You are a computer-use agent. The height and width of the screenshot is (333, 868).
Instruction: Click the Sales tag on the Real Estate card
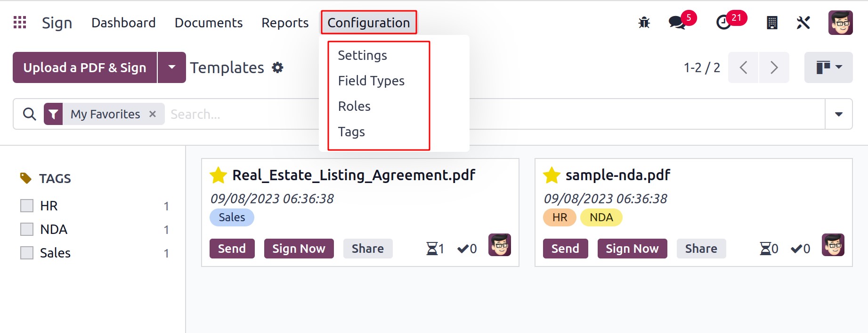coord(232,217)
